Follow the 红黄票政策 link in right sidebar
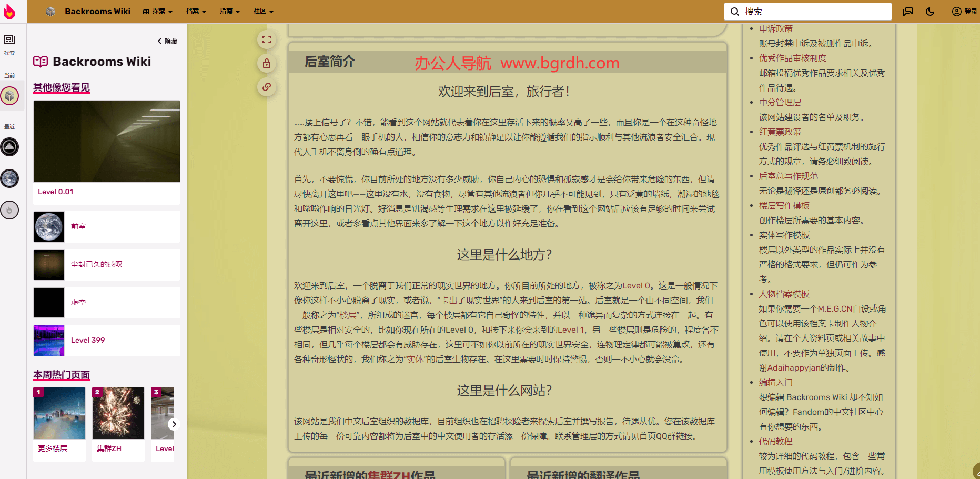This screenshot has height=479, width=980. coord(780,132)
